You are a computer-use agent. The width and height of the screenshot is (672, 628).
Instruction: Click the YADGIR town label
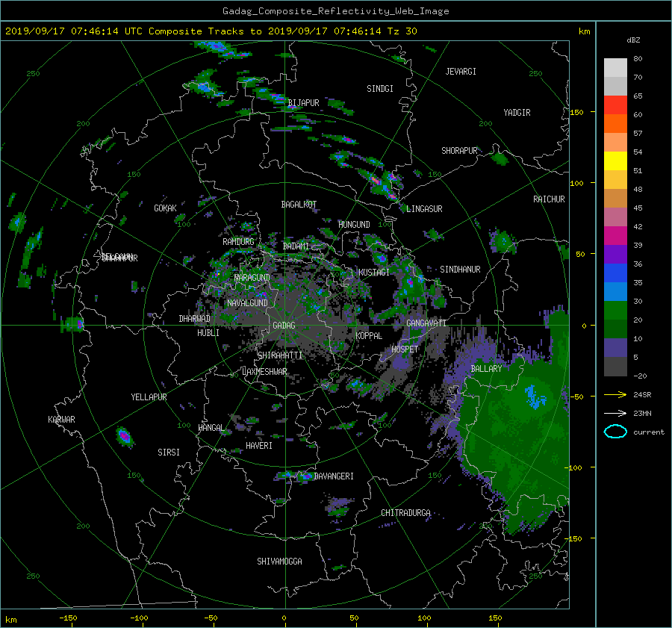tap(517, 113)
